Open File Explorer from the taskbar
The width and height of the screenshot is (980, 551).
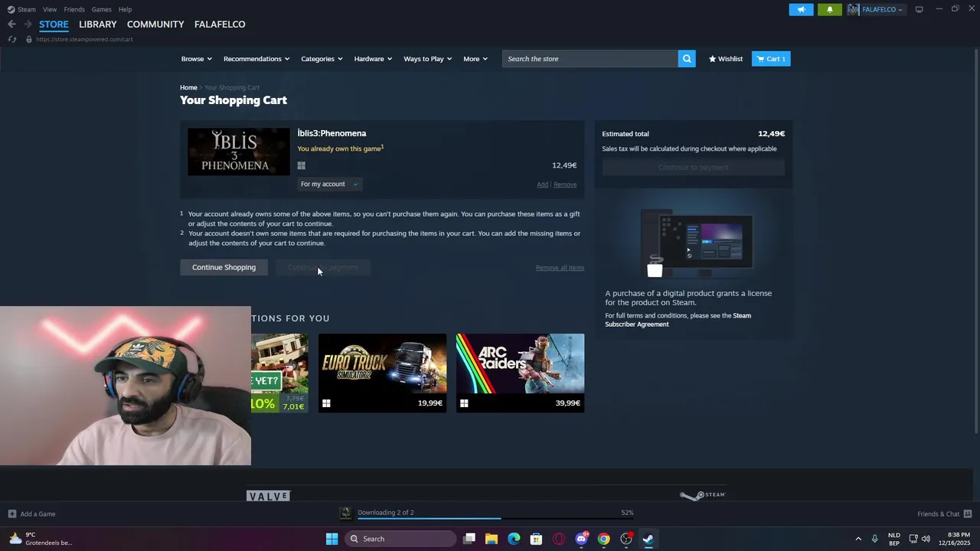click(492, 539)
